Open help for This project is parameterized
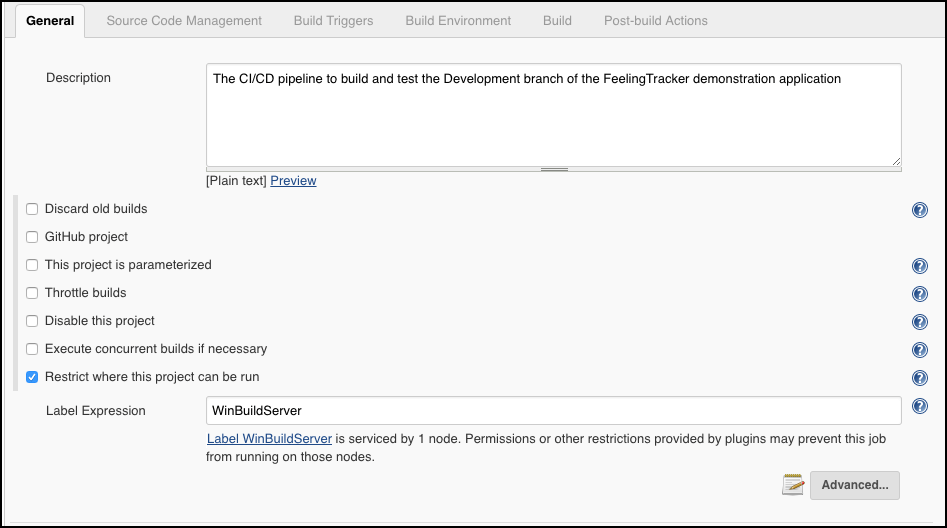The width and height of the screenshot is (947, 528). [x=919, y=266]
